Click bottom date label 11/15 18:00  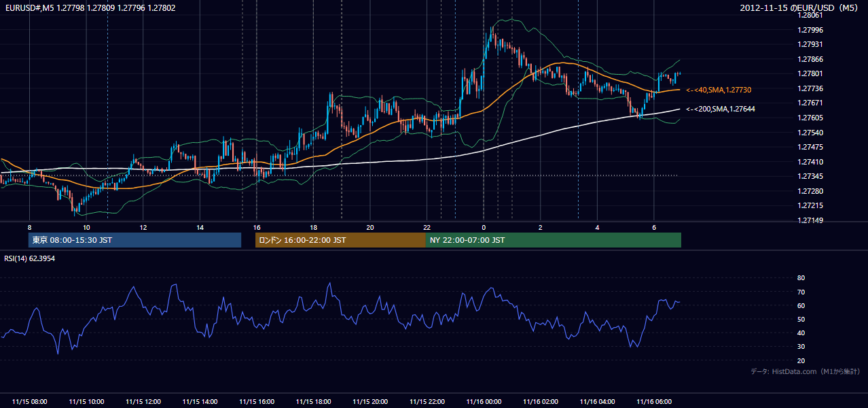313,402
